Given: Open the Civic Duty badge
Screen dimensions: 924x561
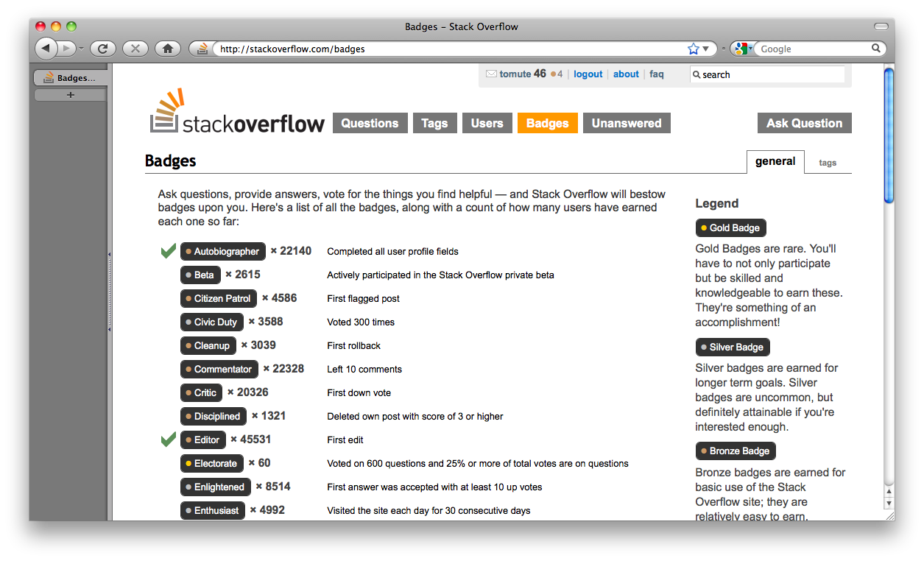Looking at the screenshot, I should click(x=211, y=322).
